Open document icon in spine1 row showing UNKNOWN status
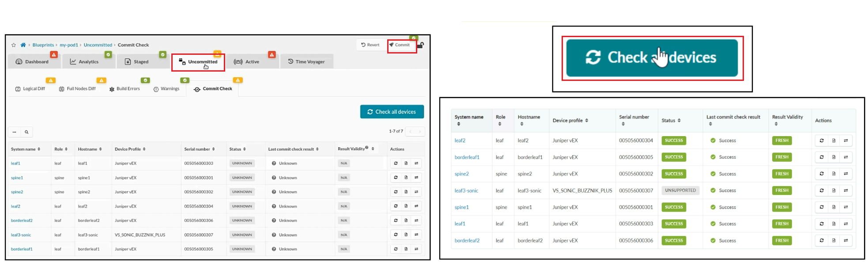This screenshot has width=868, height=263. pos(406,178)
